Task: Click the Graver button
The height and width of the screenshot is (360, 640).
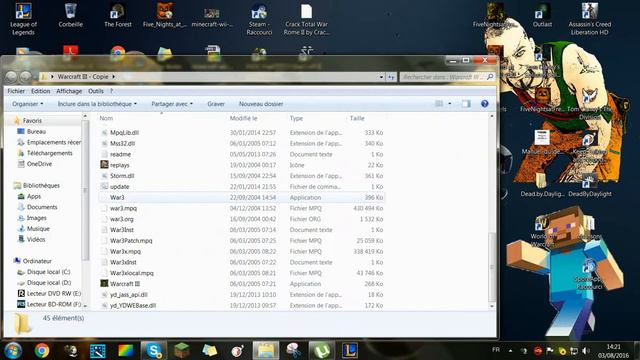Action: pos(216,104)
